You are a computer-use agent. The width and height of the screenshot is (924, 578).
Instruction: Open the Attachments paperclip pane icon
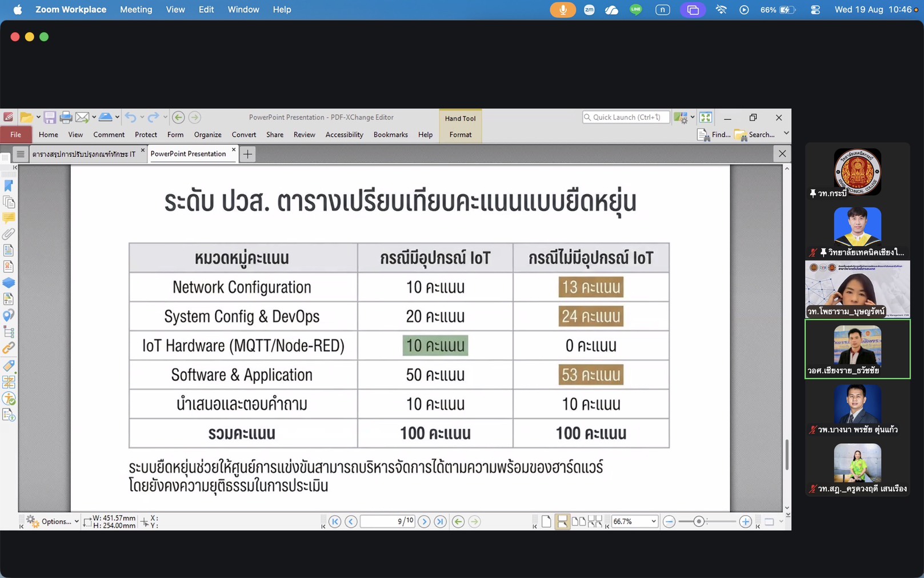coord(9,234)
